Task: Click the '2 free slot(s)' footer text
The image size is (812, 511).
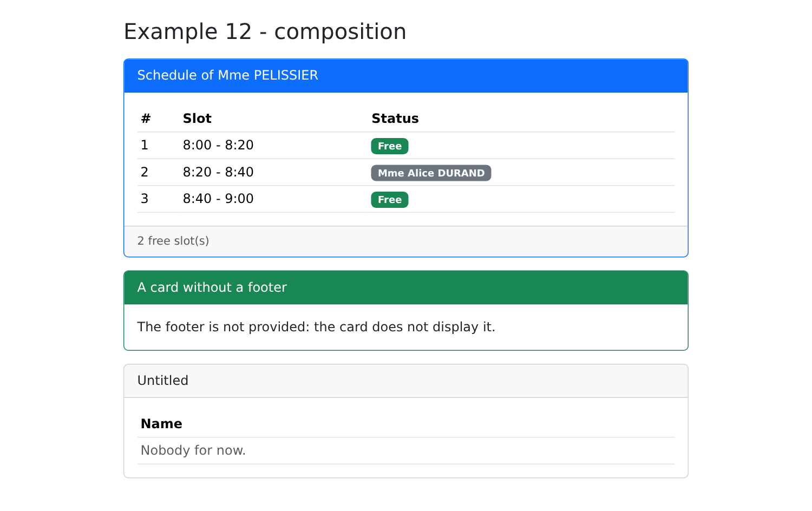Action: click(173, 241)
